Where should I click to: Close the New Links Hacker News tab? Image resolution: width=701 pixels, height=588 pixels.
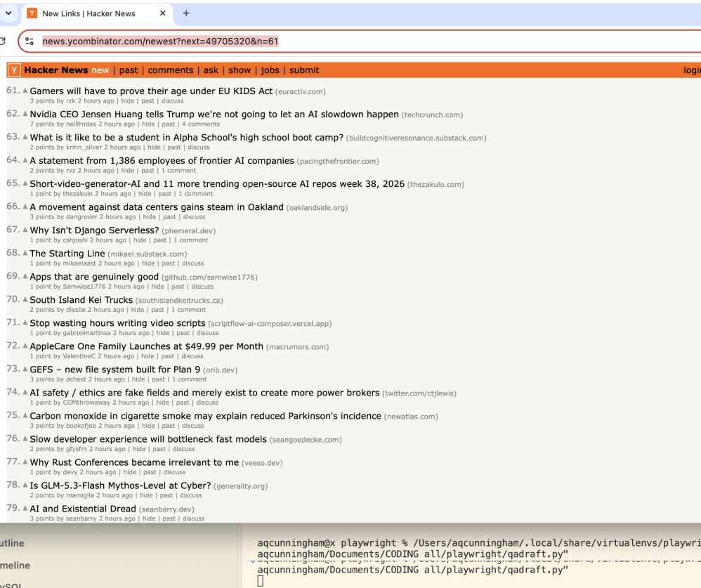tap(163, 13)
